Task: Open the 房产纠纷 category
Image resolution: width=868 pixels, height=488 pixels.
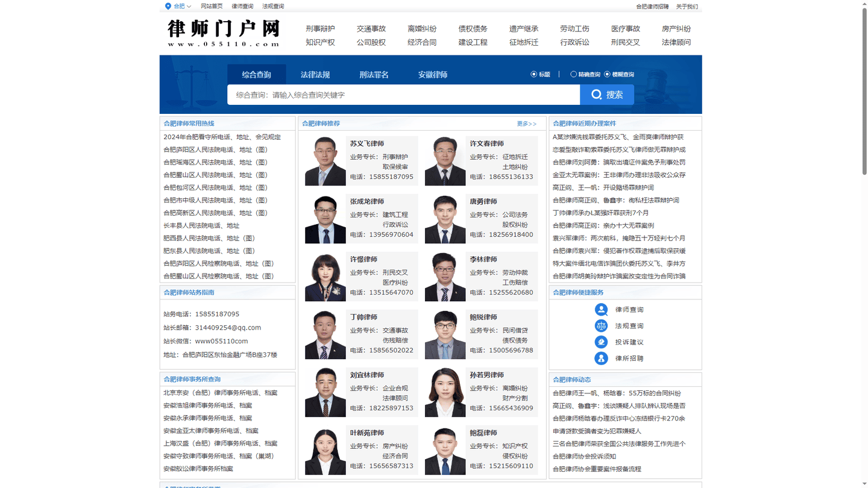Action: pyautogui.click(x=676, y=29)
